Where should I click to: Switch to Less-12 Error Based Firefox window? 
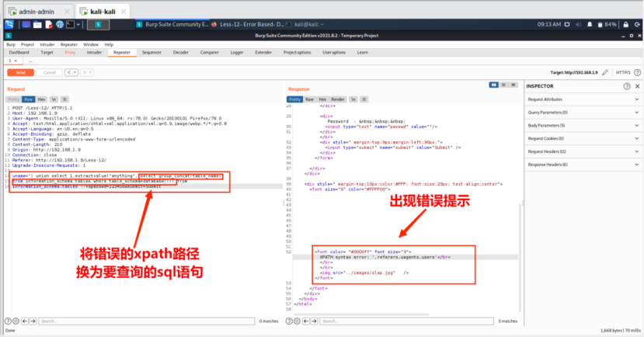pyautogui.click(x=248, y=25)
